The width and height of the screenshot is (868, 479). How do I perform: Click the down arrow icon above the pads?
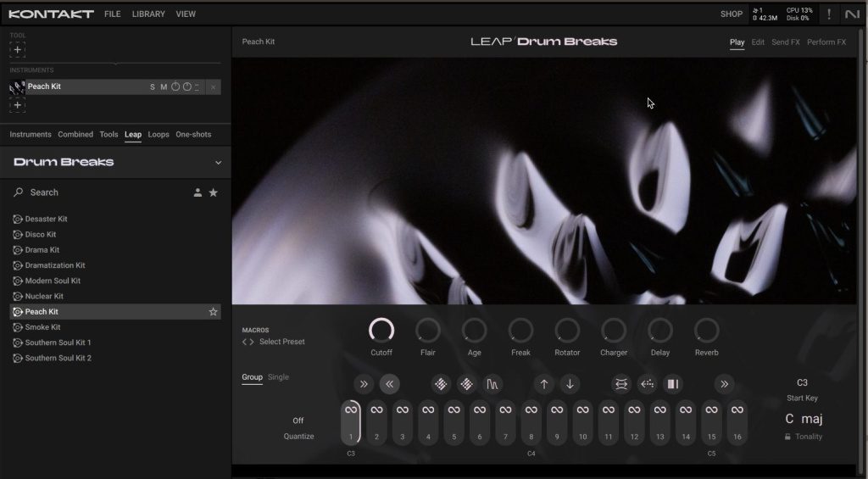tap(570, 384)
